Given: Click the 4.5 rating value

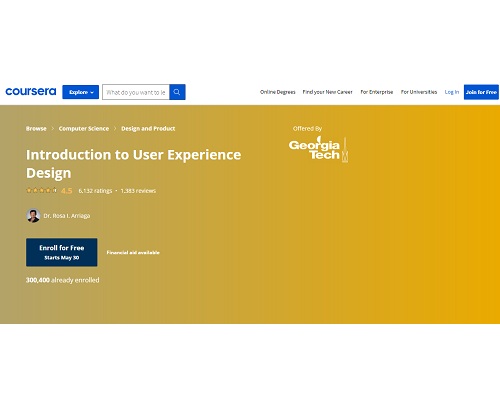Looking at the screenshot, I should pos(67,191).
